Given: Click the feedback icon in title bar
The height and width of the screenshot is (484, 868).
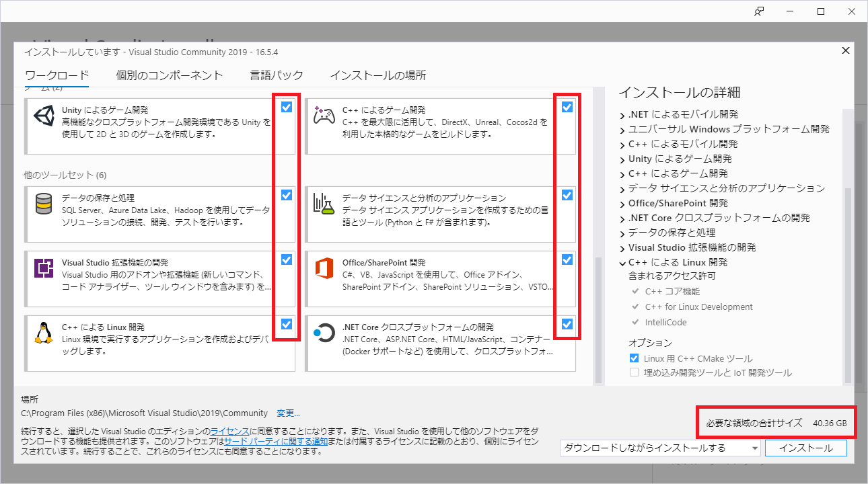Looking at the screenshot, I should tap(759, 11).
